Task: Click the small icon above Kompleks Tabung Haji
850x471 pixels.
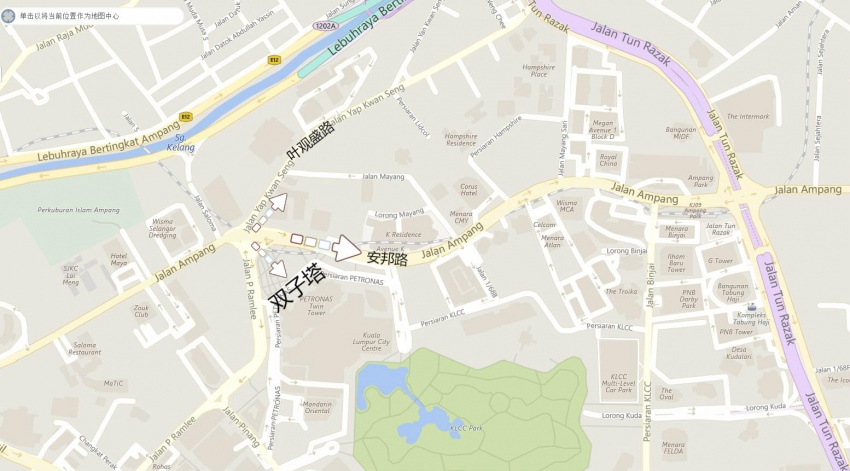Action: [751, 307]
